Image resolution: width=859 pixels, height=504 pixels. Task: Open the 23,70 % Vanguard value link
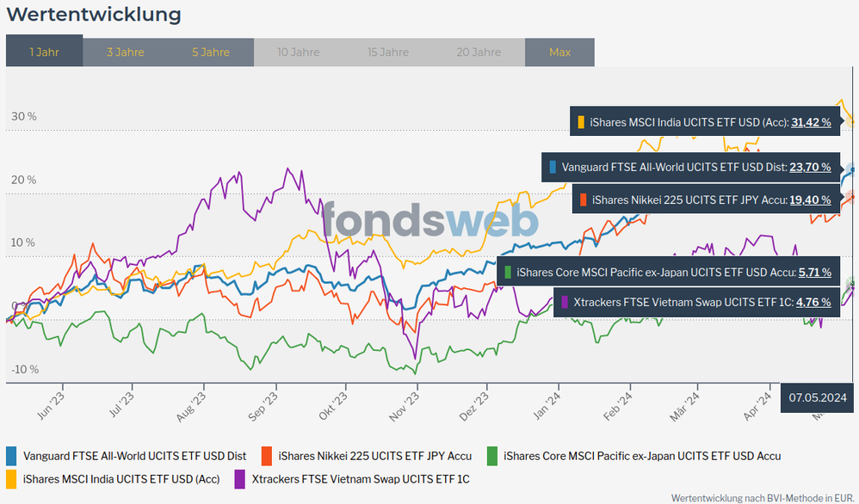pos(811,167)
